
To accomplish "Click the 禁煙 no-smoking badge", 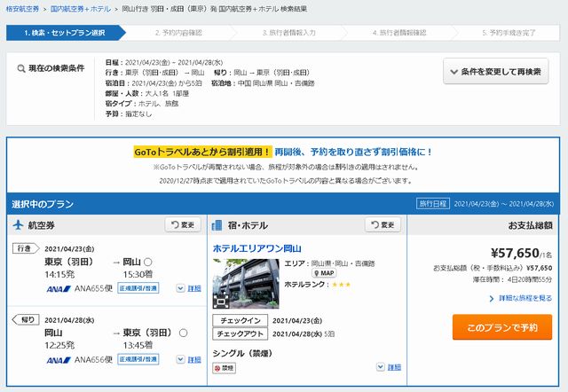I will pos(224,368).
